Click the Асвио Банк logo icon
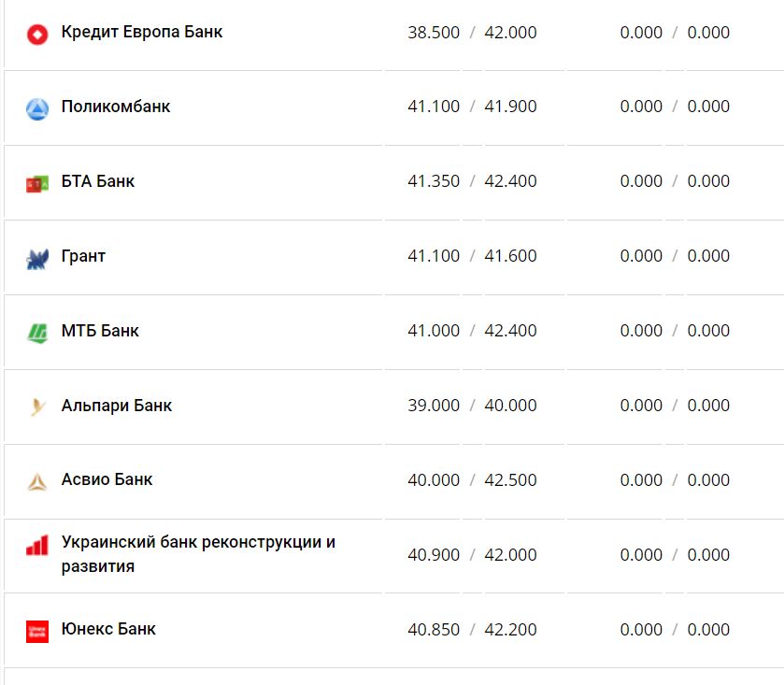This screenshot has width=784, height=685. point(37,482)
